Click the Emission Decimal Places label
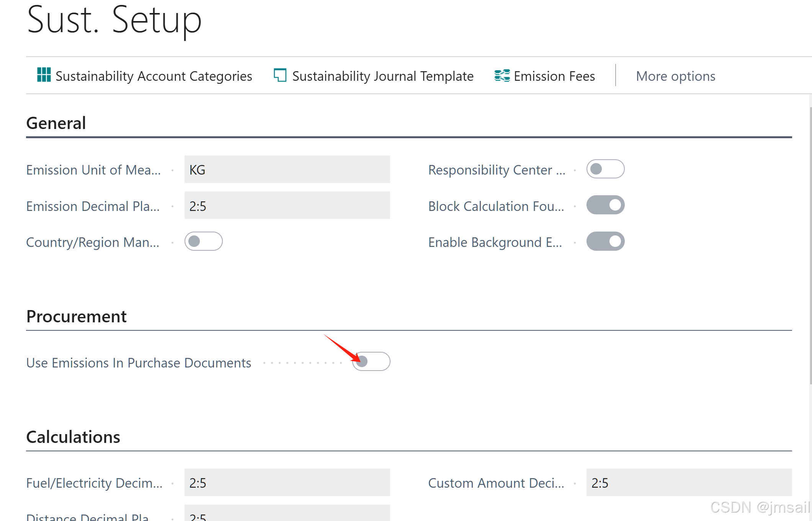The width and height of the screenshot is (812, 521). 93,206
